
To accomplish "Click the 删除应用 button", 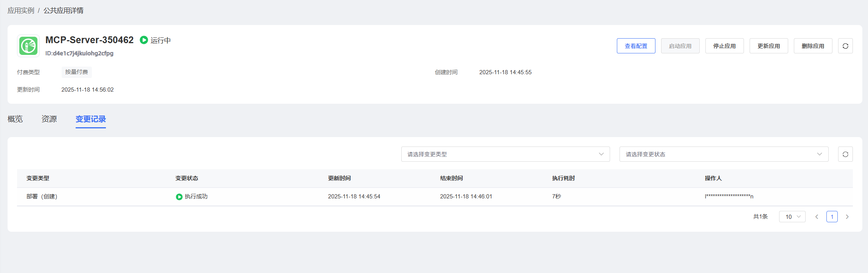I will [813, 46].
